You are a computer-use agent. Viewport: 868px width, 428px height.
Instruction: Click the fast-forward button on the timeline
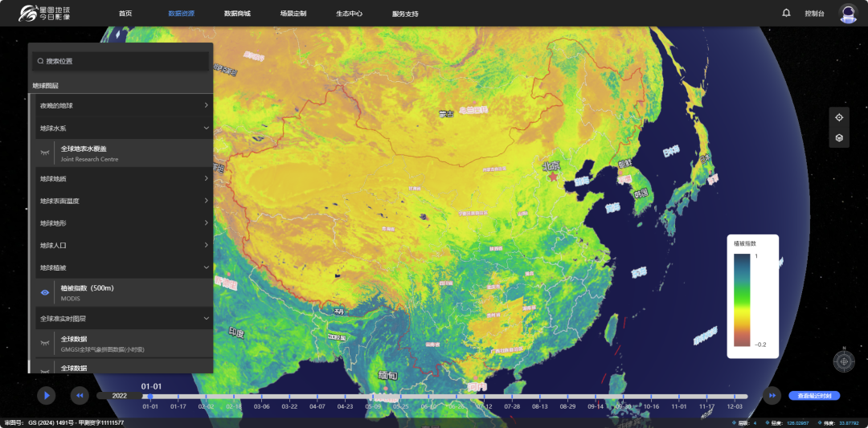point(772,395)
